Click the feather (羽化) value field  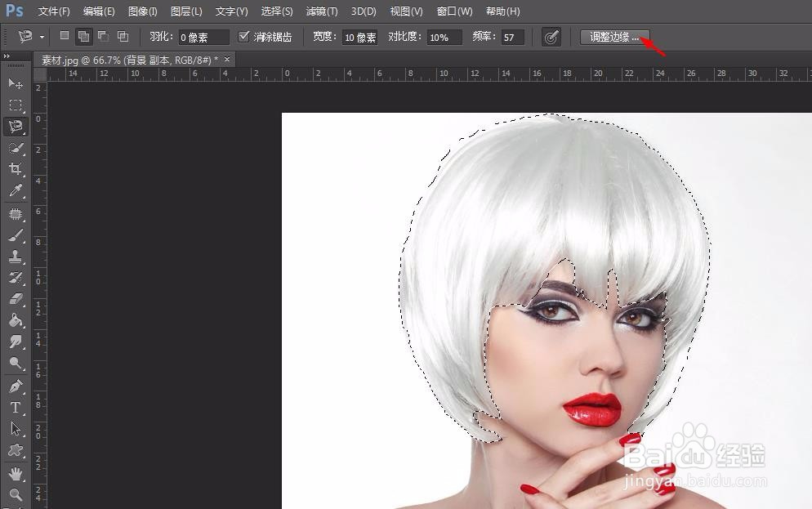click(203, 38)
